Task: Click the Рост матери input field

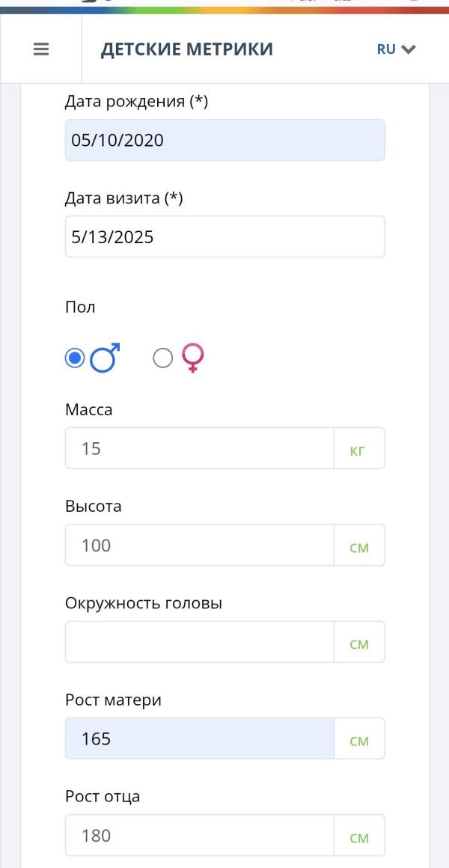Action: pyautogui.click(x=199, y=739)
